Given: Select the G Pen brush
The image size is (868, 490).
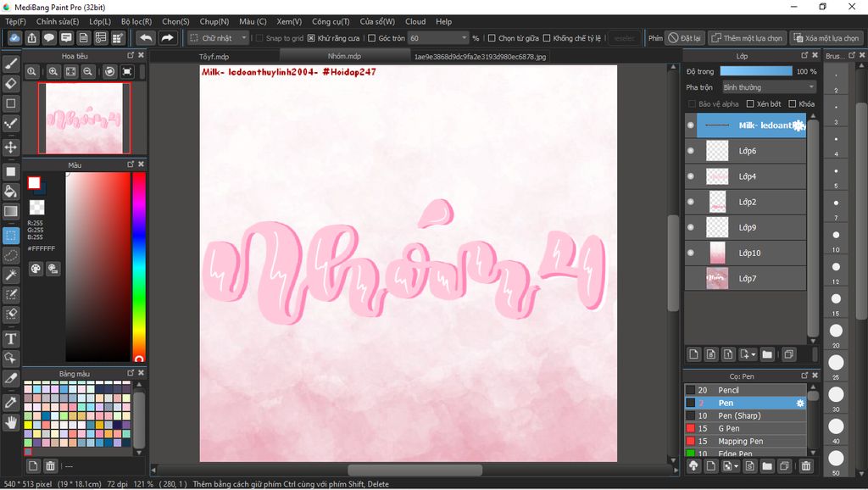Looking at the screenshot, I should click(745, 429).
